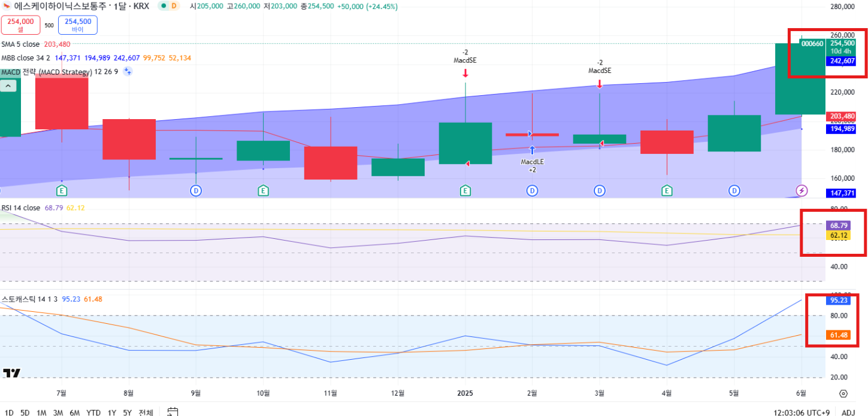The image size is (868, 416).
Task: Select the 1M time range
Action: [41, 412]
